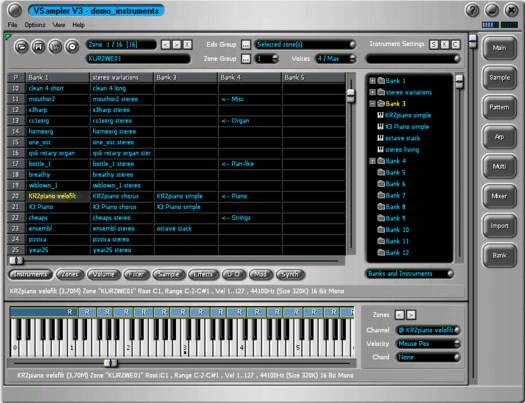
Task: Click the third round toolbar button (wave)
Action: (55, 47)
